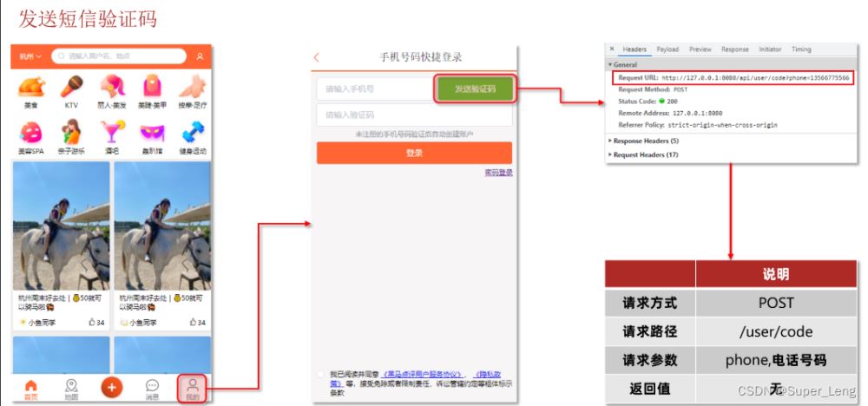868x406 pixels.
Task: Select the Initiator tab
Action: (770, 49)
